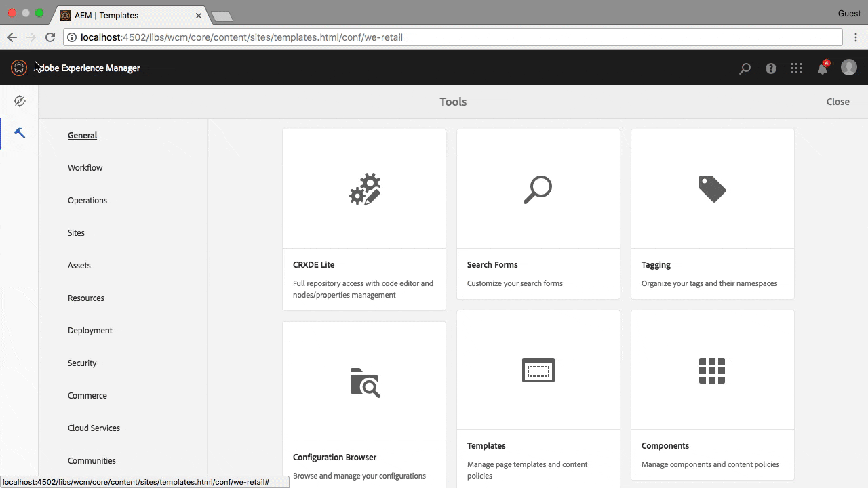This screenshot has height=488, width=868.
Task: Click site info icon in address bar
Action: tap(72, 37)
